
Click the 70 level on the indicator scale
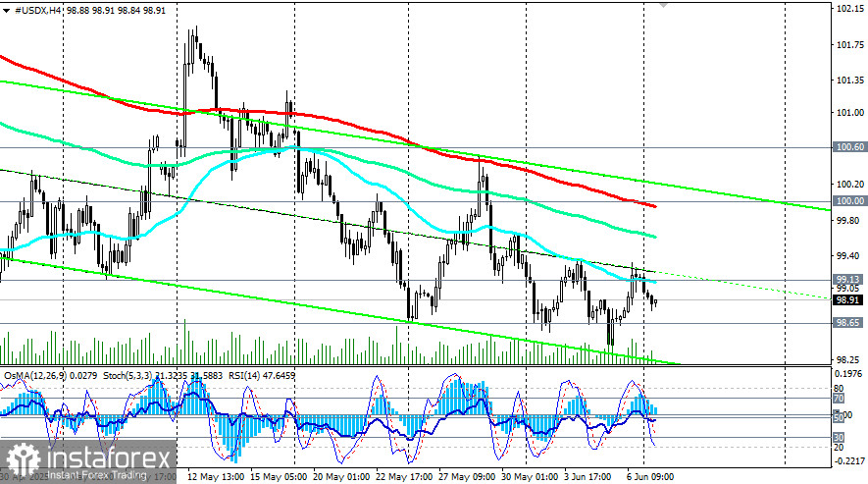[x=839, y=398]
